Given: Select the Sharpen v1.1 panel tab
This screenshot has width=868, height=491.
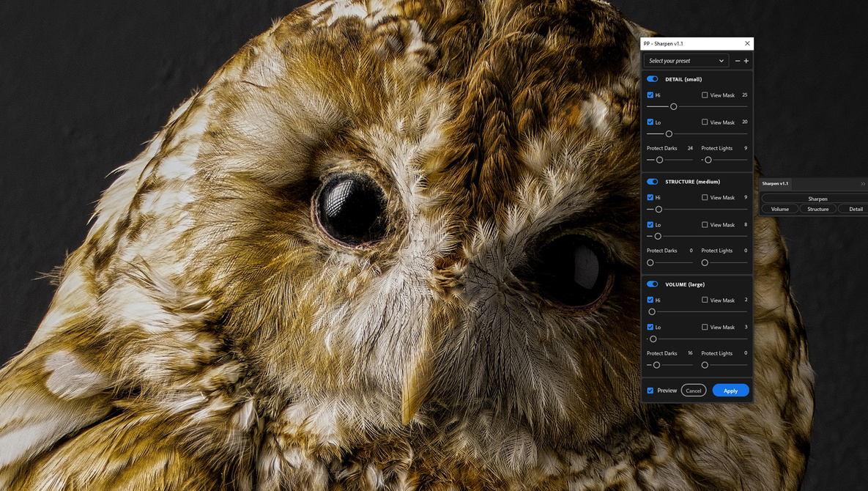Looking at the screenshot, I should pos(775,184).
